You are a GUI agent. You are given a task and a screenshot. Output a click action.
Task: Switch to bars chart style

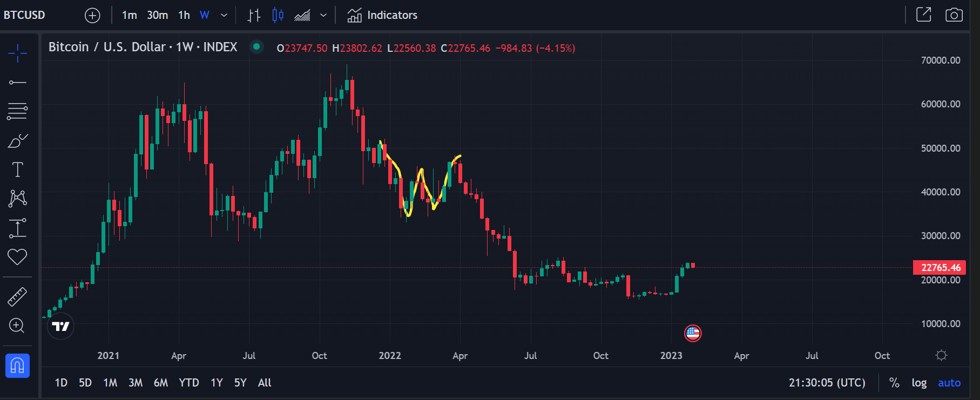tap(254, 15)
